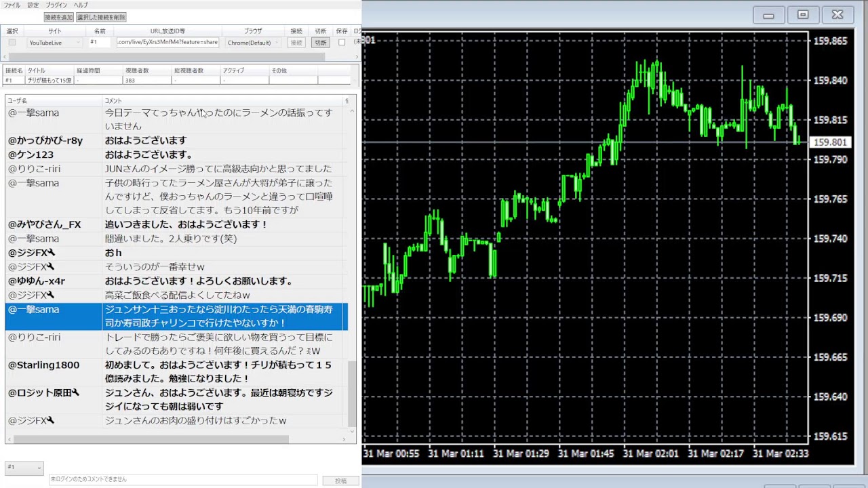
Task: Click the viewer count cell 383
Action: click(x=147, y=80)
